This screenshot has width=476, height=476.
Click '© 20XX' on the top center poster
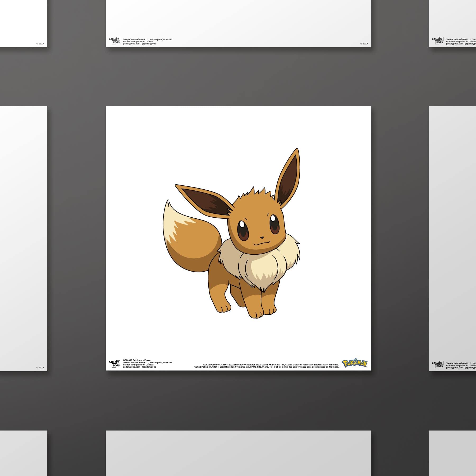[x=364, y=44]
